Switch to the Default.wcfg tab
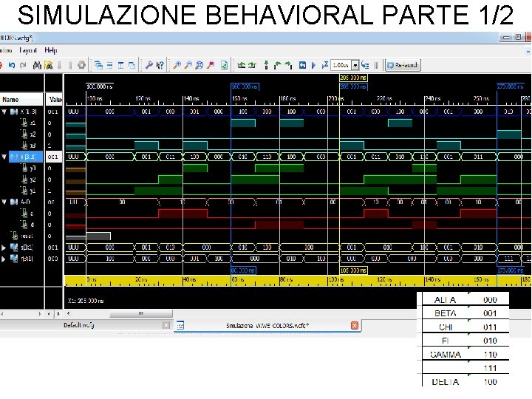532x399 pixels. pos(79,325)
